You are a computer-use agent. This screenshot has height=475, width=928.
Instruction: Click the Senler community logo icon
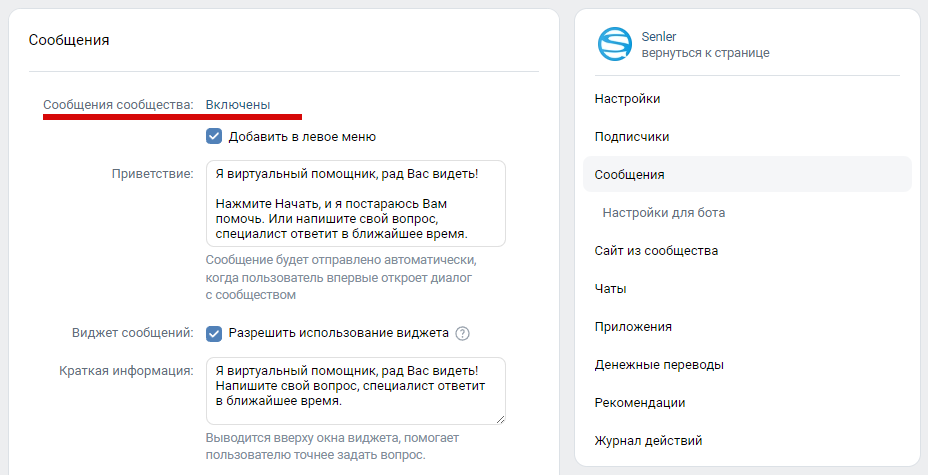pyautogui.click(x=614, y=44)
